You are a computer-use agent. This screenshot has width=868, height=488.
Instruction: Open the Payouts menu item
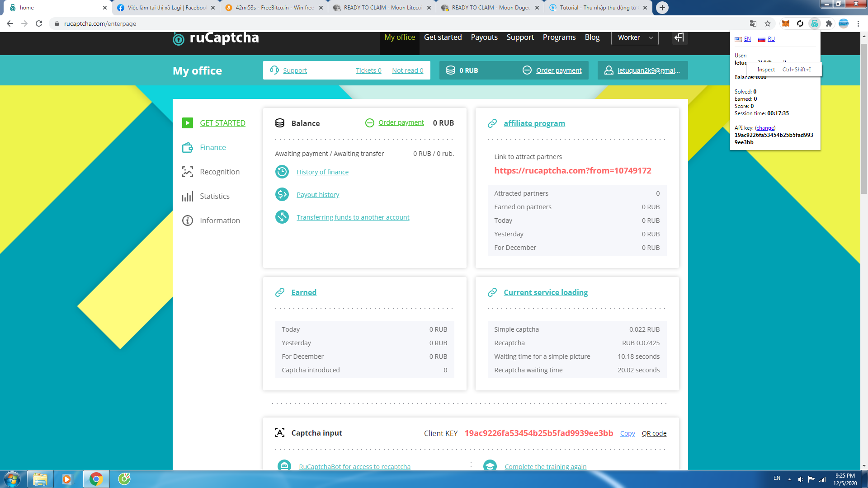point(484,37)
